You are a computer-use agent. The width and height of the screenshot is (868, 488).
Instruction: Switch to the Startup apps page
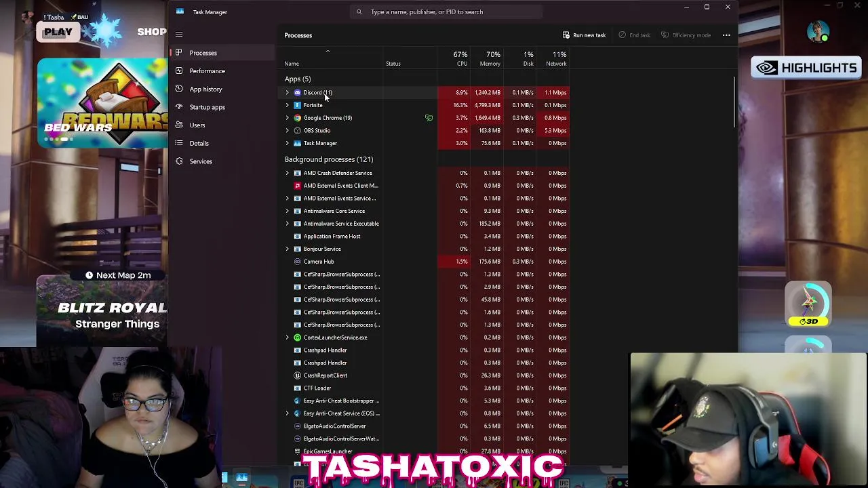click(x=222, y=107)
